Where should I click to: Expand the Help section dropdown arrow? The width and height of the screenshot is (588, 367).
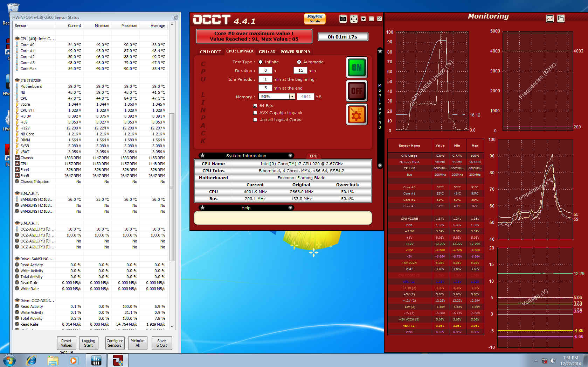[x=290, y=208]
